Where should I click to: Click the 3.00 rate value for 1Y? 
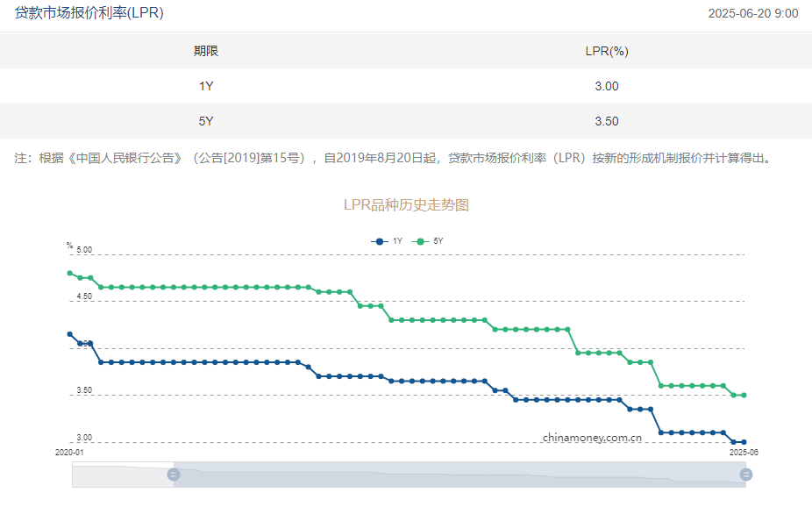click(607, 86)
